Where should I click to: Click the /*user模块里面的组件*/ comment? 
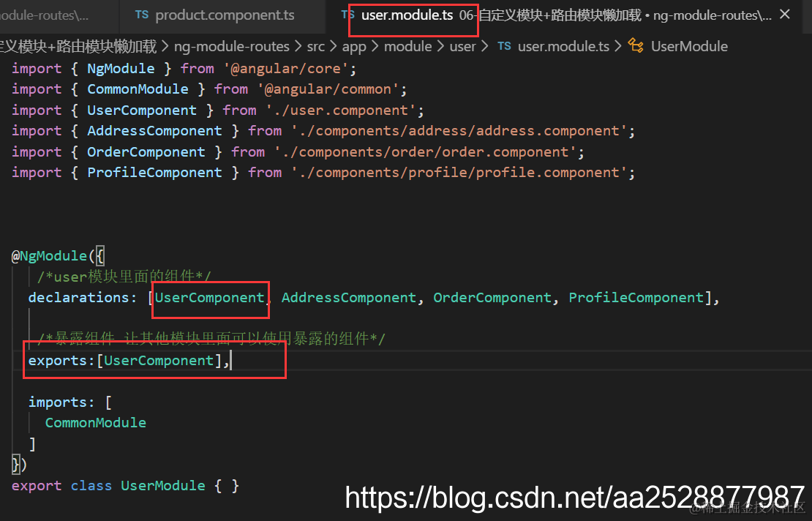pyautogui.click(x=124, y=277)
